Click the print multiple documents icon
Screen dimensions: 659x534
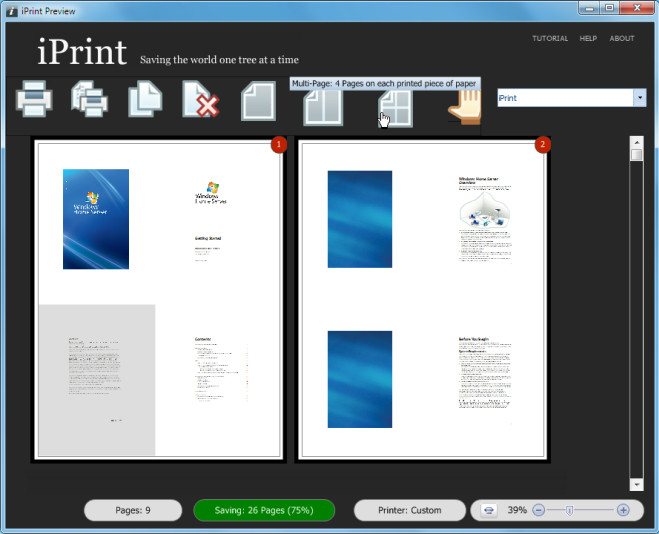point(89,99)
